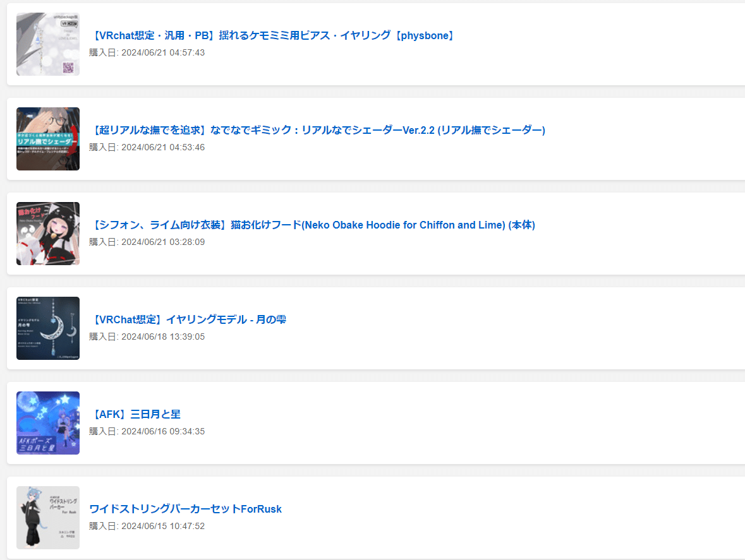Click the AFK 三日月と星 thumbnail

(48, 423)
